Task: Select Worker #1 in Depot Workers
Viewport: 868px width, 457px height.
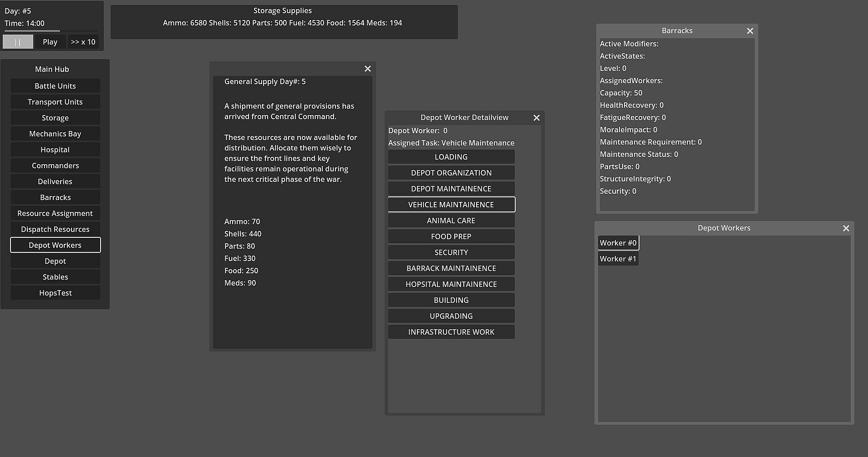Action: point(618,259)
